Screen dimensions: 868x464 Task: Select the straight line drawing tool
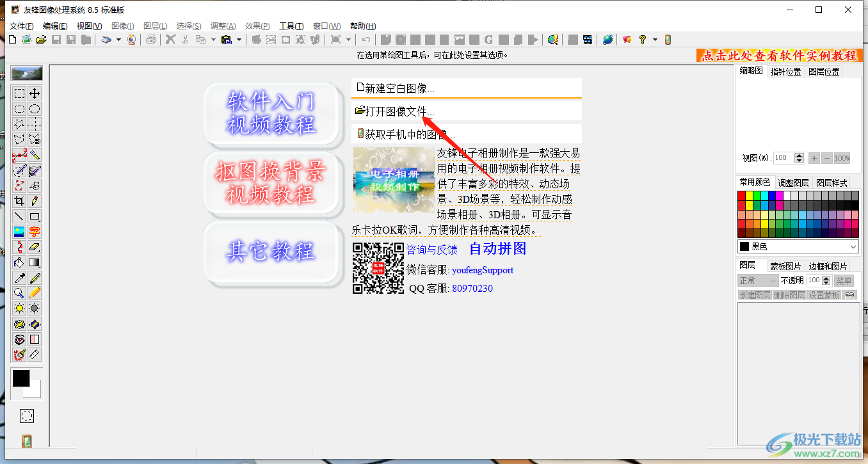point(20,216)
